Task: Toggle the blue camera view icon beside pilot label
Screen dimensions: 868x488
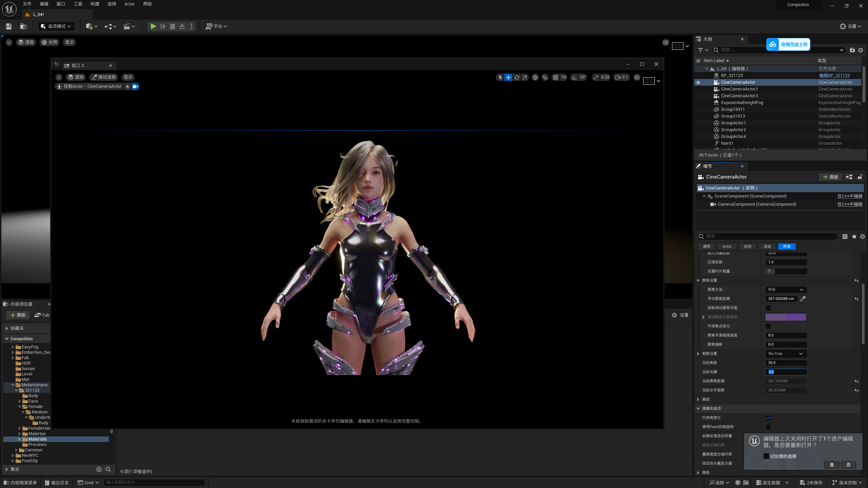Action: (135, 86)
